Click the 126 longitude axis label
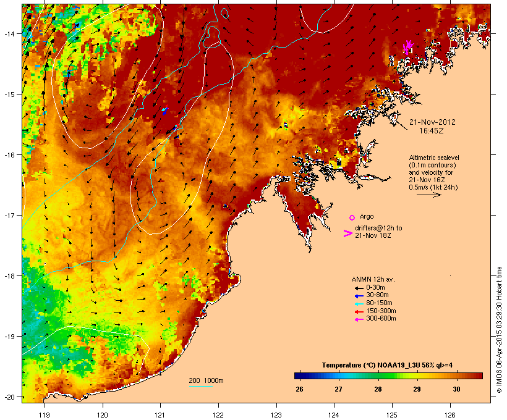 [449, 415]
